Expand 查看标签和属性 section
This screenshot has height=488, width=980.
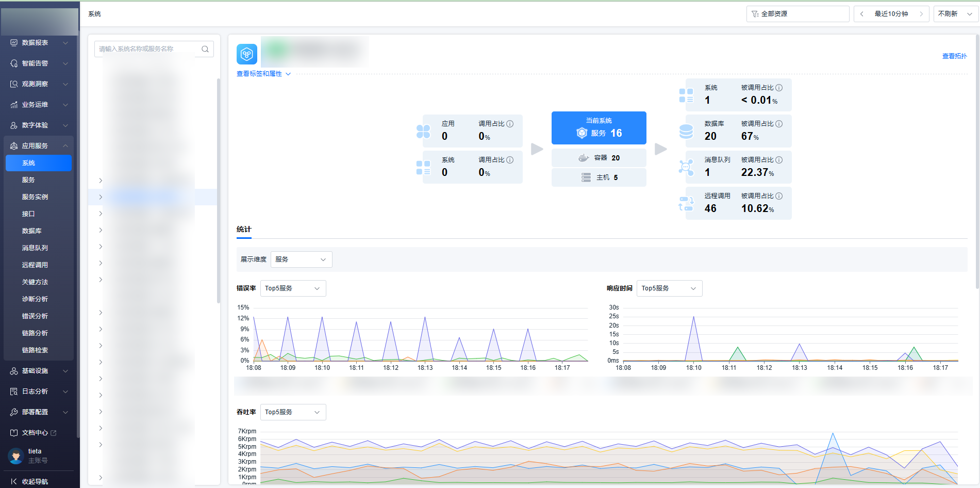(x=263, y=74)
